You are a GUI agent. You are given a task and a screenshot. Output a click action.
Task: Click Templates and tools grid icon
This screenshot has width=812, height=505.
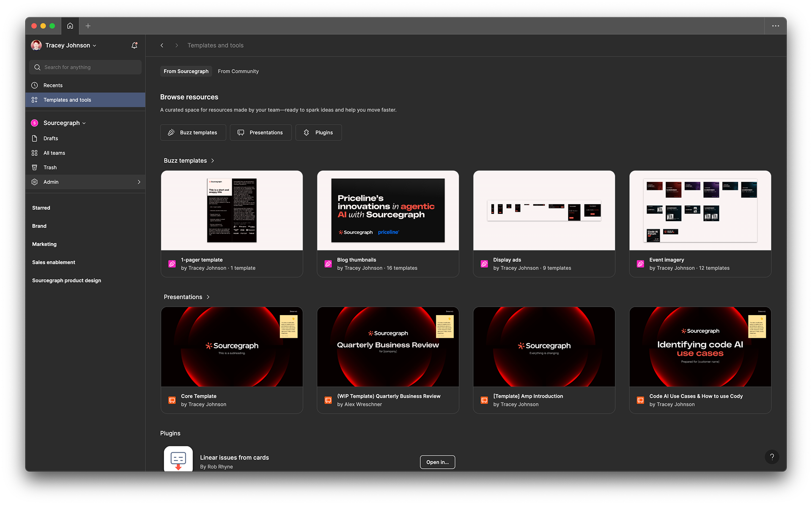(x=35, y=100)
